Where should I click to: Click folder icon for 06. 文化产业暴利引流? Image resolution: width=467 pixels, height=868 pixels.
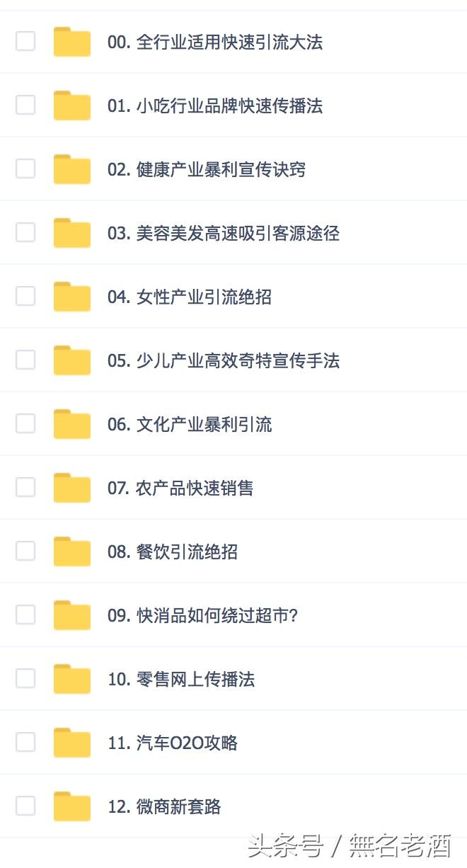72,424
